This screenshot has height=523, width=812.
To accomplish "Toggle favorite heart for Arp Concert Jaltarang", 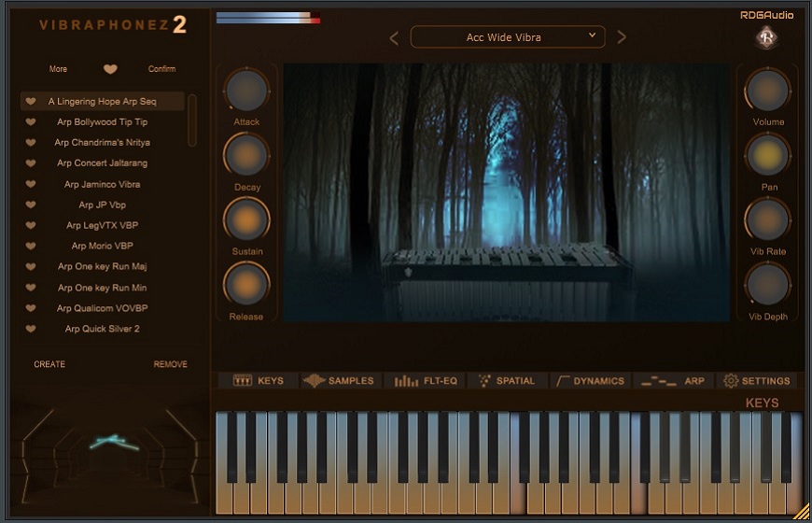I will coord(31,163).
